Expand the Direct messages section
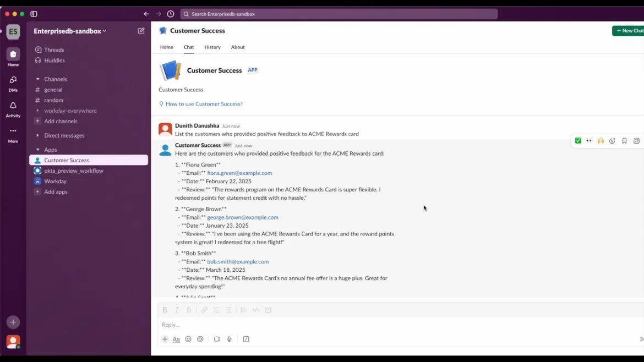 point(37,135)
